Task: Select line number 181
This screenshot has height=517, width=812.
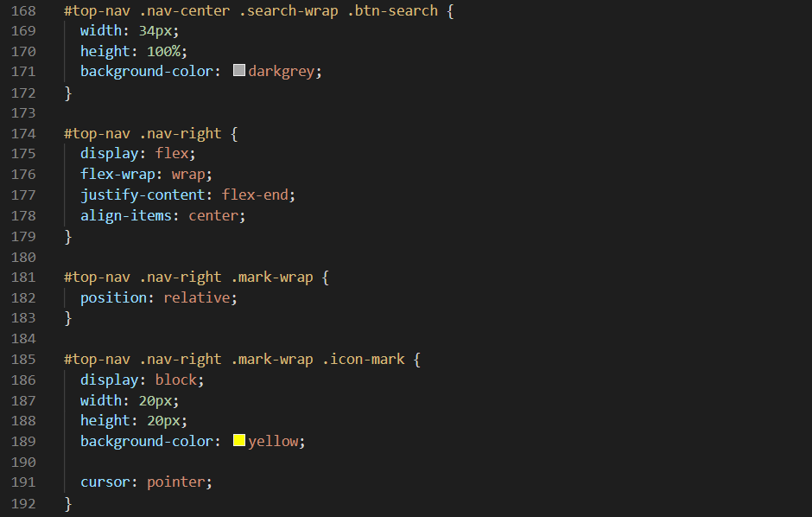Action: [x=24, y=278]
